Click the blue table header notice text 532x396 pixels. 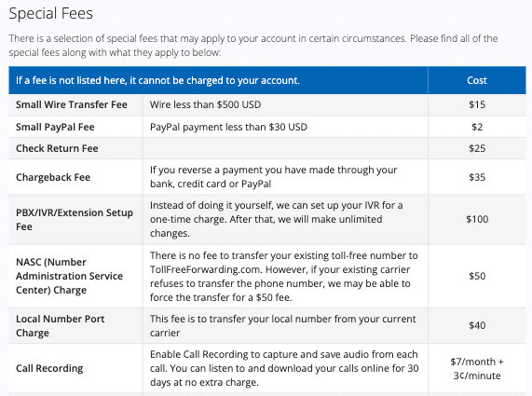tap(157, 80)
